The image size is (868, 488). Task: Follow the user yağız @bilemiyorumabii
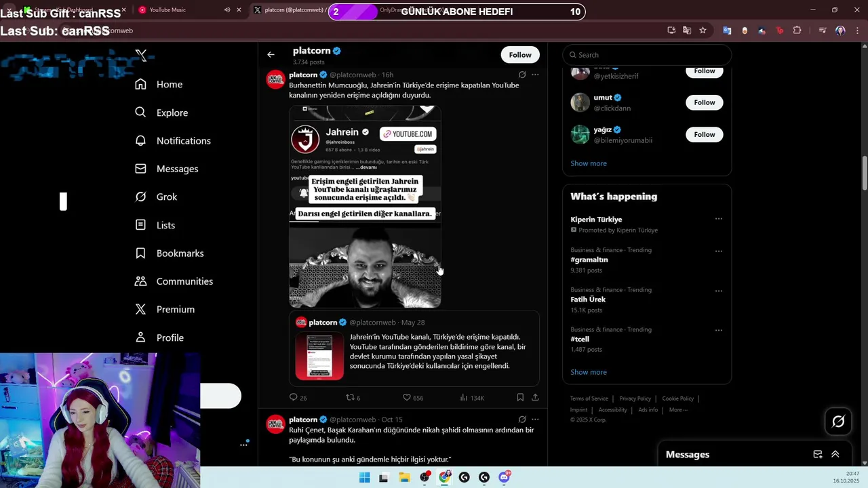pyautogui.click(x=705, y=135)
